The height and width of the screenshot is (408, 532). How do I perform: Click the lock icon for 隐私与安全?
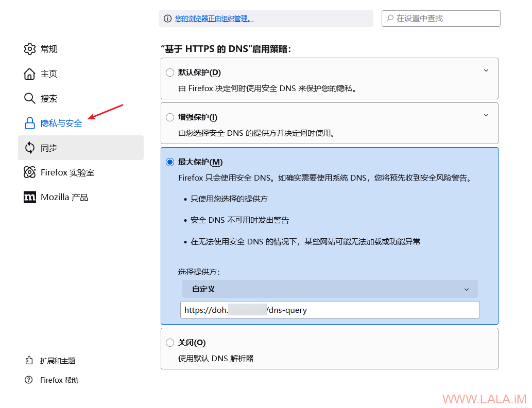click(x=29, y=123)
